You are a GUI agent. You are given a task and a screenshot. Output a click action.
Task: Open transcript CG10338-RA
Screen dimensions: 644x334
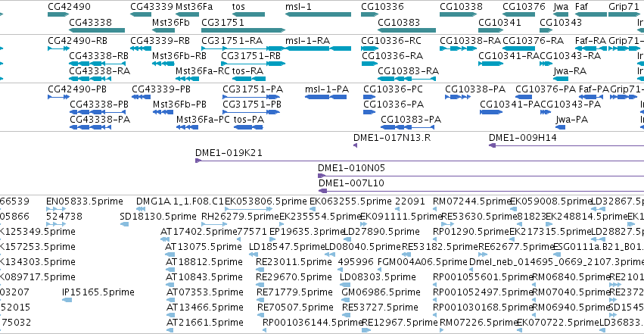(x=470, y=41)
